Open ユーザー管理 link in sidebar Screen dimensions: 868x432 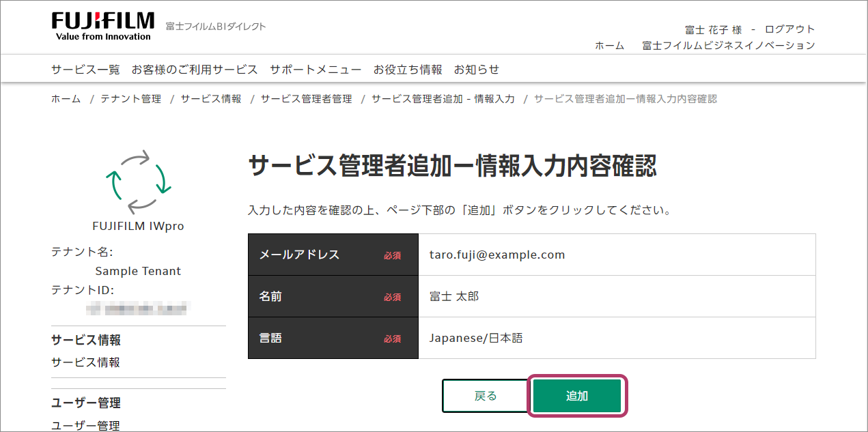click(x=85, y=425)
